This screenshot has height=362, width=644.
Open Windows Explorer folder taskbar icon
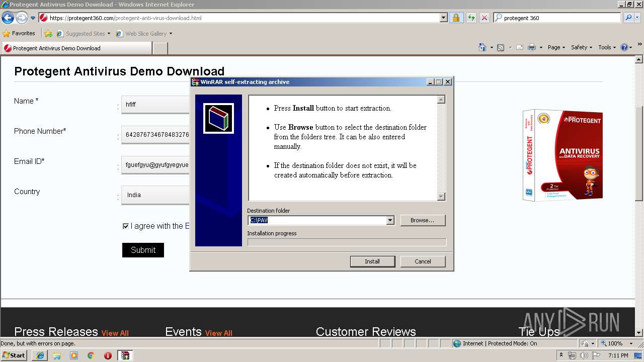tap(57, 355)
